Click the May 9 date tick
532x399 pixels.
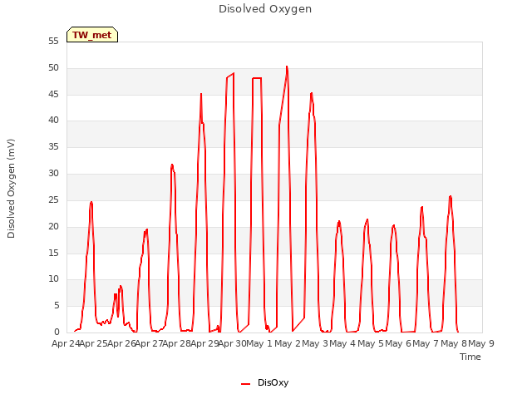(481, 343)
